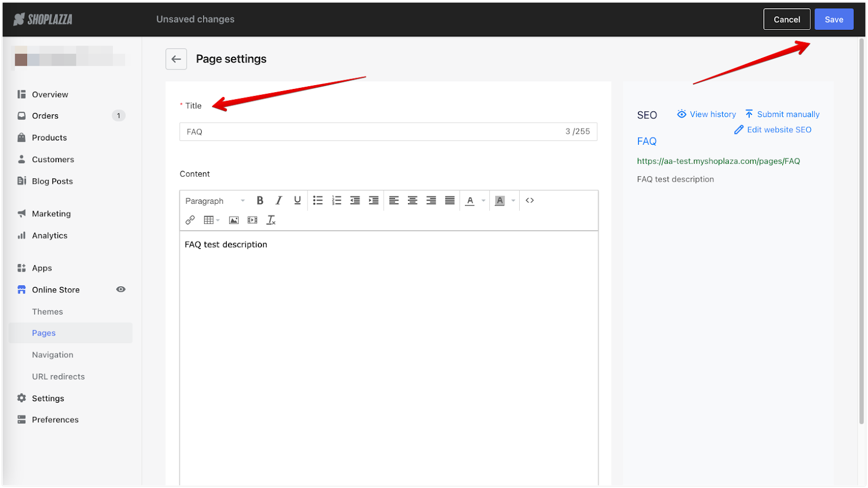
Task: Open the Paragraph style dropdown
Action: pyautogui.click(x=215, y=201)
